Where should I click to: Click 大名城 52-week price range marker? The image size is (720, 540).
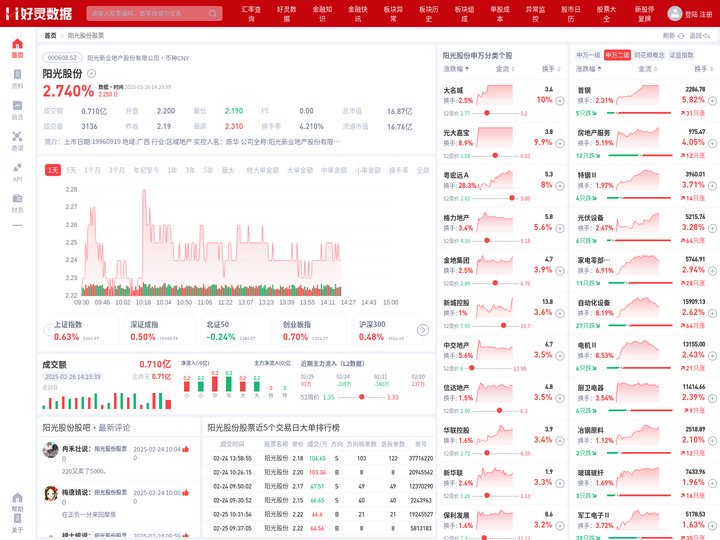[487, 113]
